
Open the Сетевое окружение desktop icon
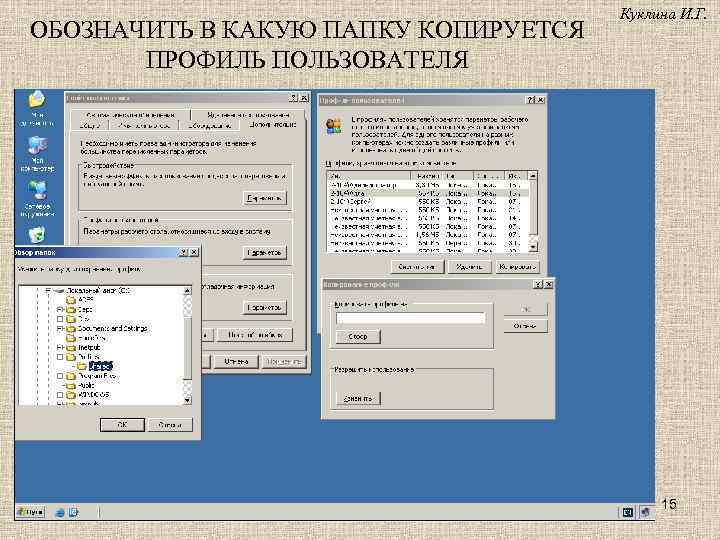[37, 198]
